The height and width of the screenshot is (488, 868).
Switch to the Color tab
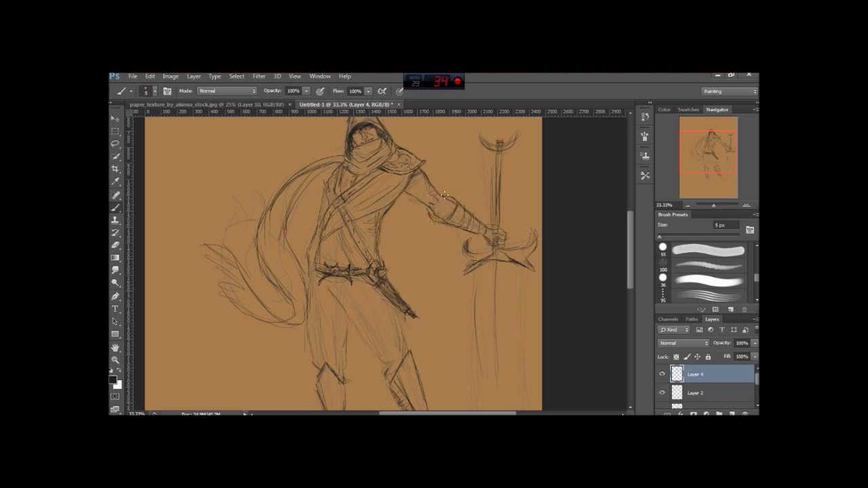point(664,110)
